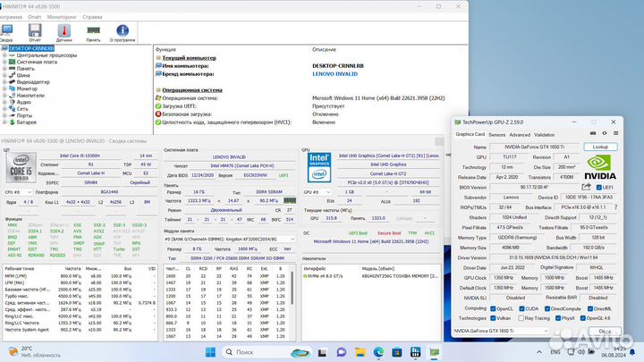Click the GPU-Z taskbar icon
This screenshot has width=644, height=362.
(434, 352)
